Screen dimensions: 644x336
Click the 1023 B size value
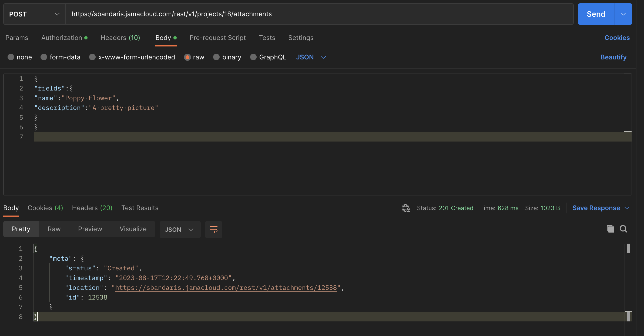pyautogui.click(x=550, y=208)
